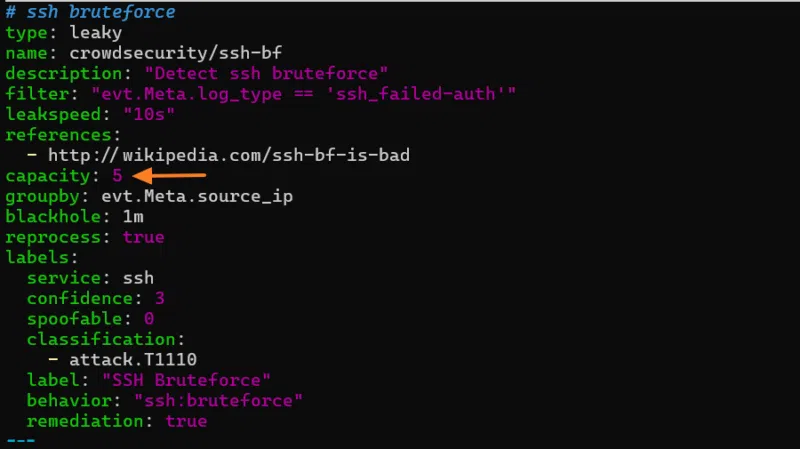
Task: Click the evt.Meta.source_ip groupby value
Action: 196,196
